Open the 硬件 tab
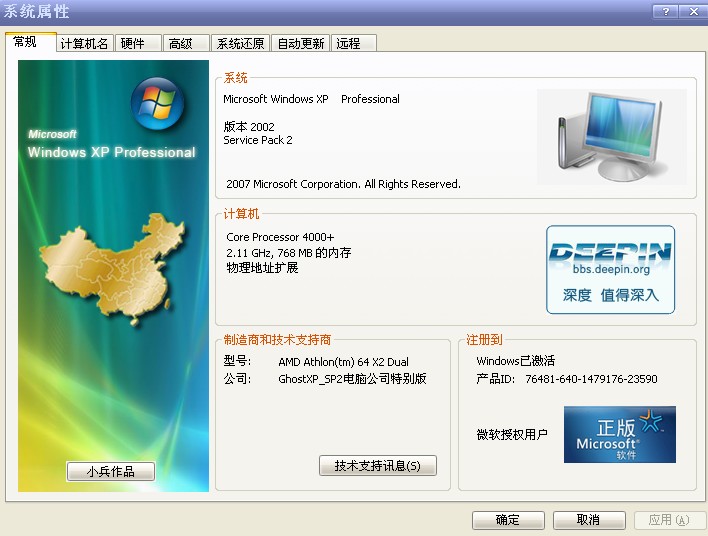The height and width of the screenshot is (536, 708). point(138,43)
